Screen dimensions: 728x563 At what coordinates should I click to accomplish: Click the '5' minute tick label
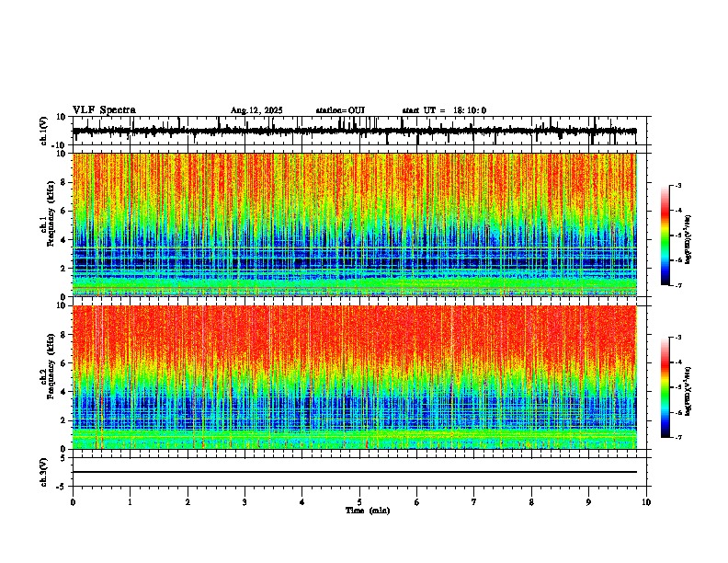(359, 502)
